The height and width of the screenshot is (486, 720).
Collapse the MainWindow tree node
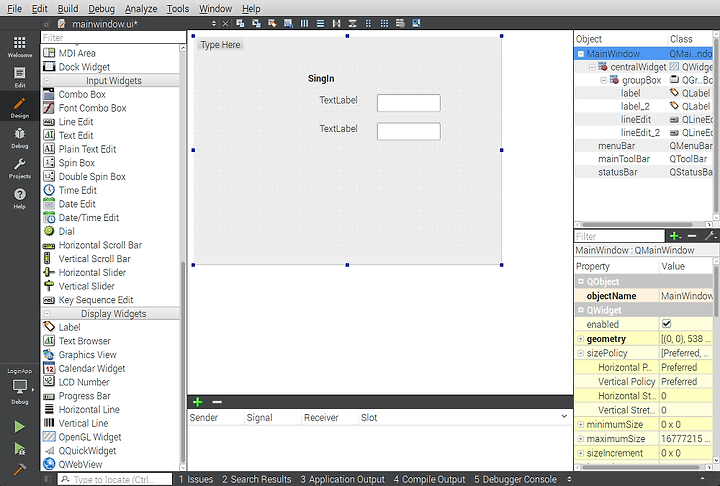click(581, 54)
